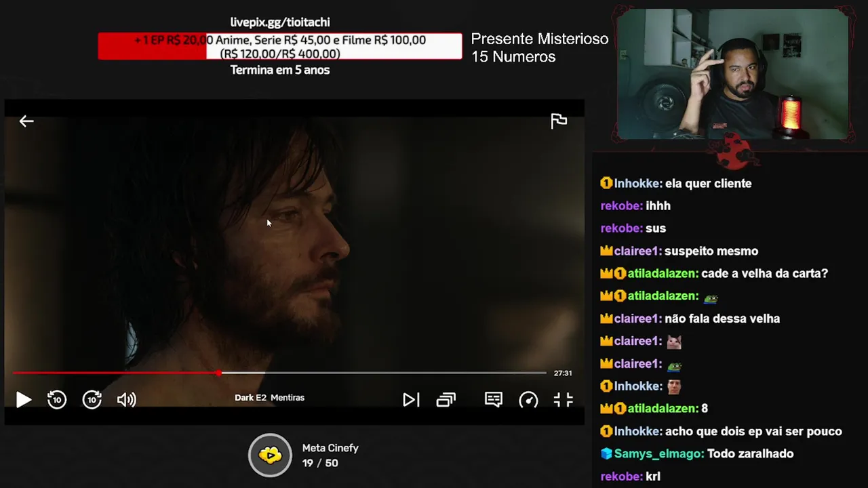The image size is (868, 488).
Task: Click the donation goal progress bar
Action: pos(280,46)
